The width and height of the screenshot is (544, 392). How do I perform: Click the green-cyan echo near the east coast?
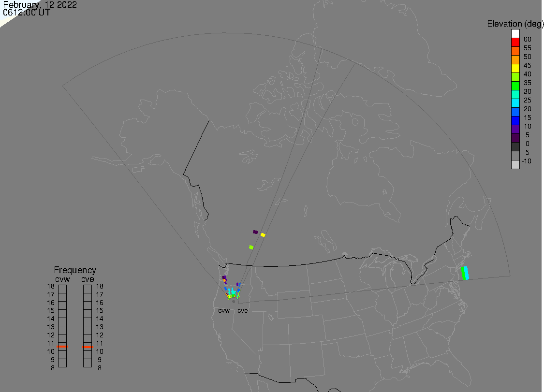(x=465, y=273)
